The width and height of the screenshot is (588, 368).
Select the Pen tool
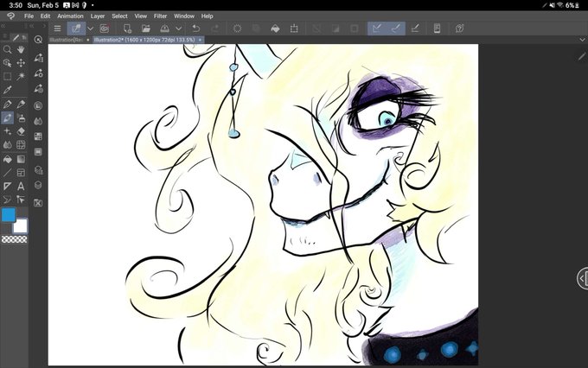click(7, 105)
